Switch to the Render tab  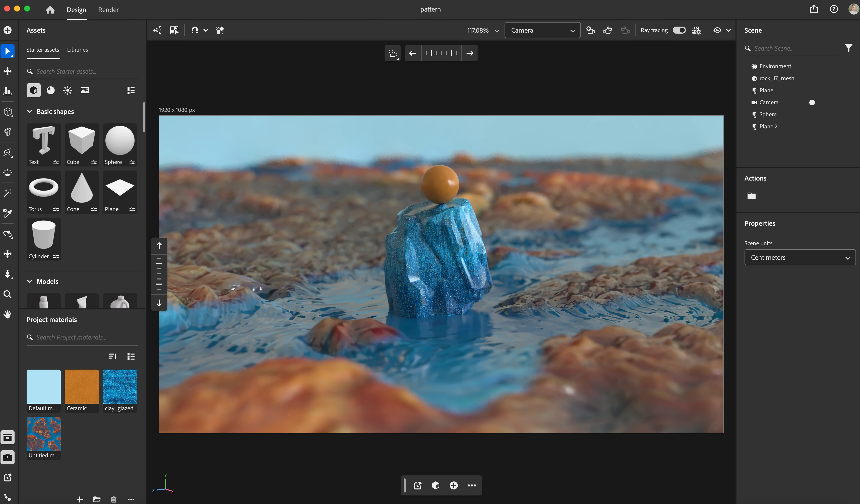click(x=108, y=10)
